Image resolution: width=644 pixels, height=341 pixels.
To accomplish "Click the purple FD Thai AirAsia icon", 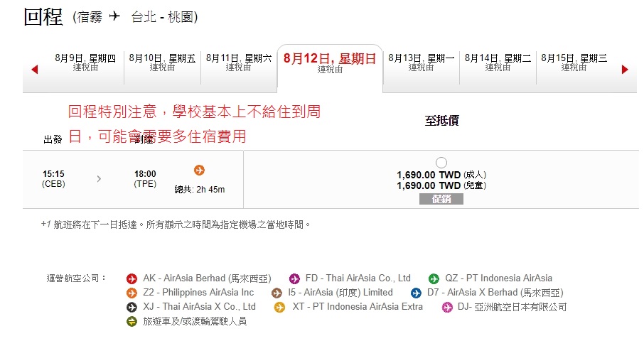I will (294, 278).
